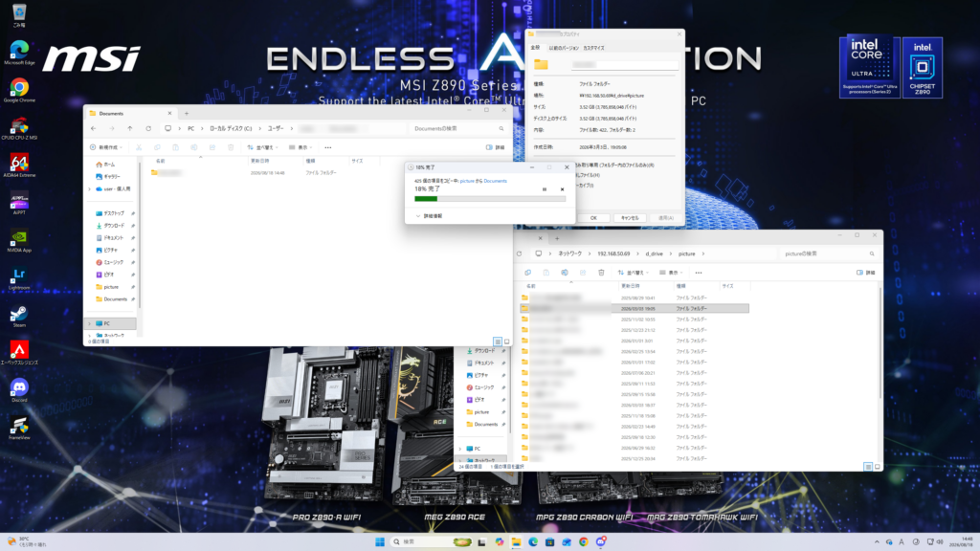The height and width of the screenshot is (551, 980).
Task: Click the folder name field in properties dialog
Action: (625, 64)
